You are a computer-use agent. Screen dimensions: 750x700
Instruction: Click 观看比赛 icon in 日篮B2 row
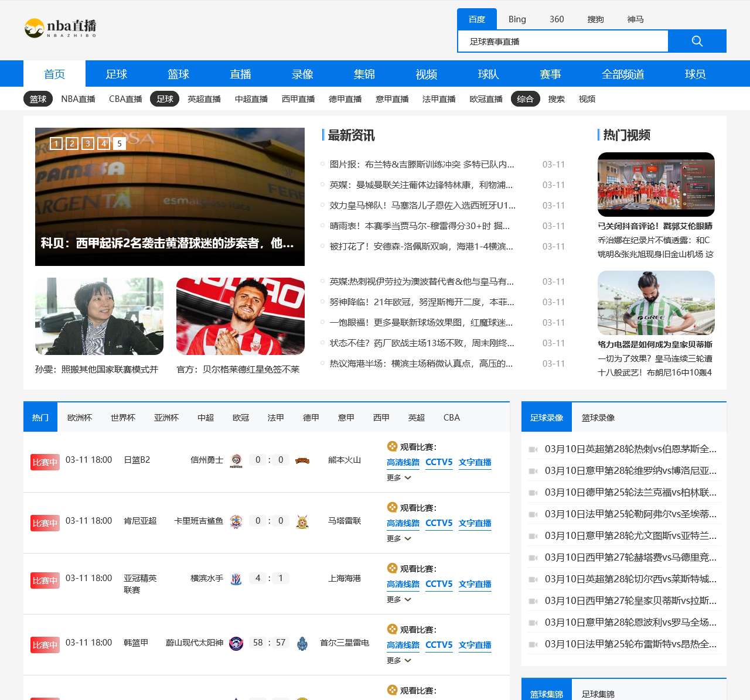point(392,446)
